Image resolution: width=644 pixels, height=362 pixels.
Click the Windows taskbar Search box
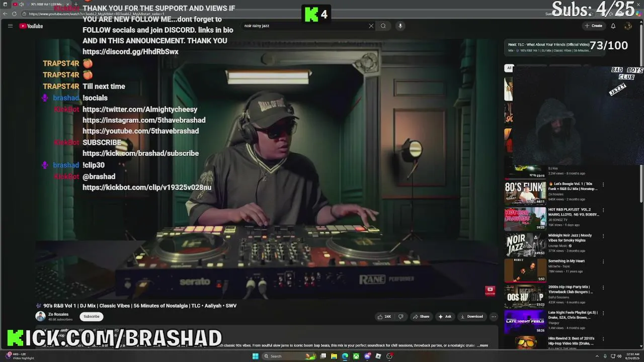pyautogui.click(x=288, y=356)
